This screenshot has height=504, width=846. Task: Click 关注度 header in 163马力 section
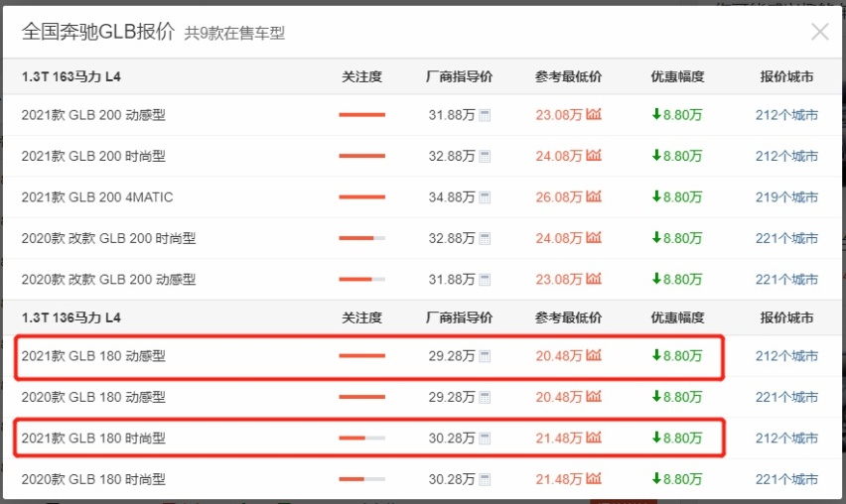362,77
